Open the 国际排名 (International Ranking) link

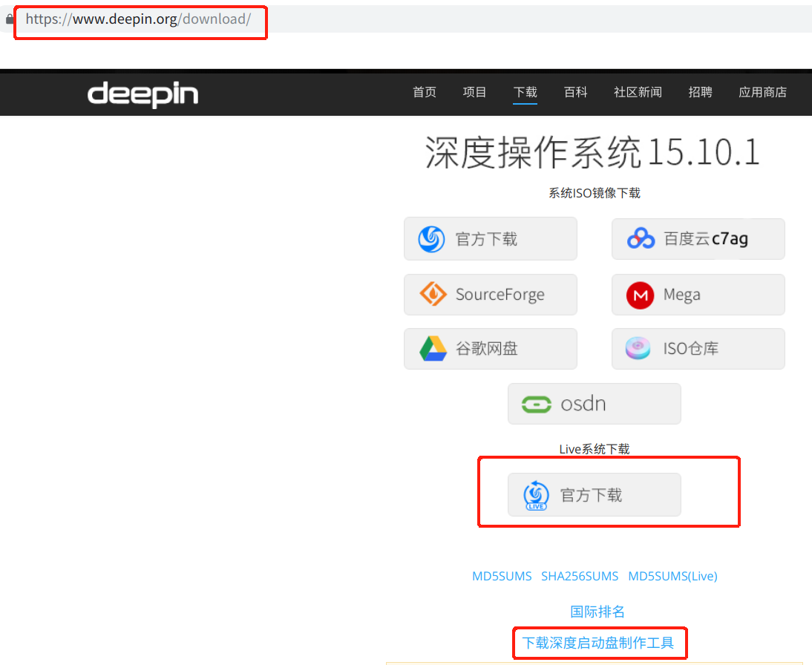tap(597, 611)
